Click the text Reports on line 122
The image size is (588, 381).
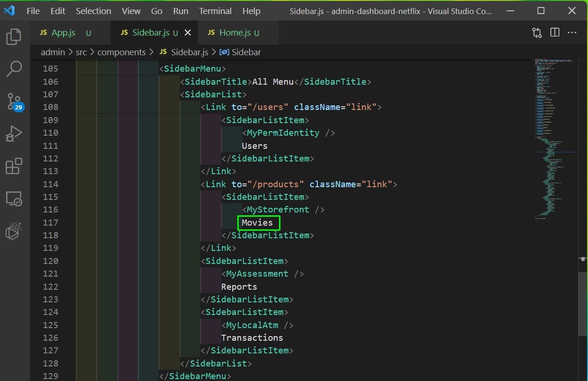point(239,286)
